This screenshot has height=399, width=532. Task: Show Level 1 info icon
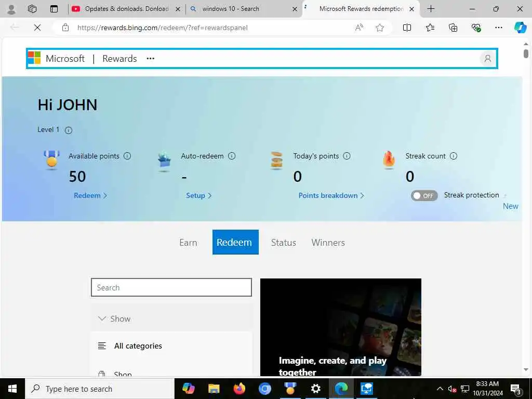69,130
